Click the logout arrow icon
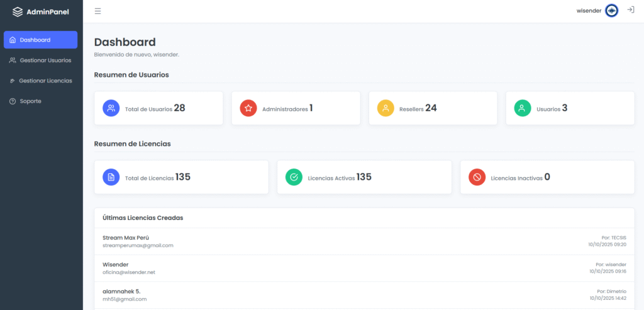644x310 pixels. (630, 10)
